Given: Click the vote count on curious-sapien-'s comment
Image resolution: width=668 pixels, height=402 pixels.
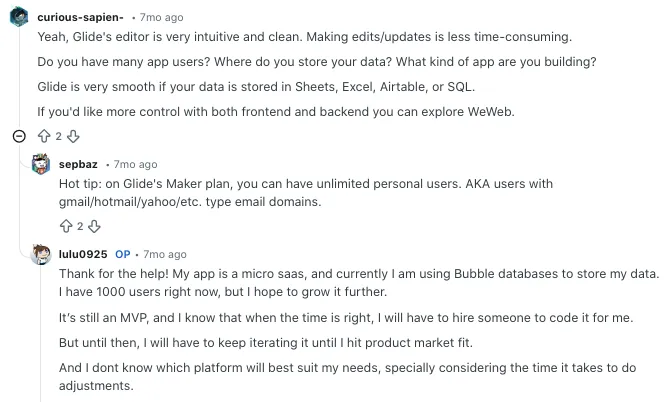Looking at the screenshot, I should pyautogui.click(x=59, y=136).
